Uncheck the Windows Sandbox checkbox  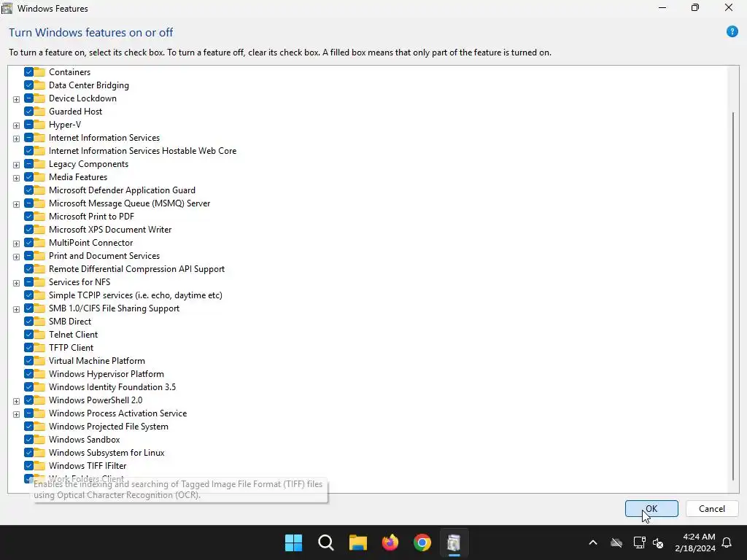point(28,440)
